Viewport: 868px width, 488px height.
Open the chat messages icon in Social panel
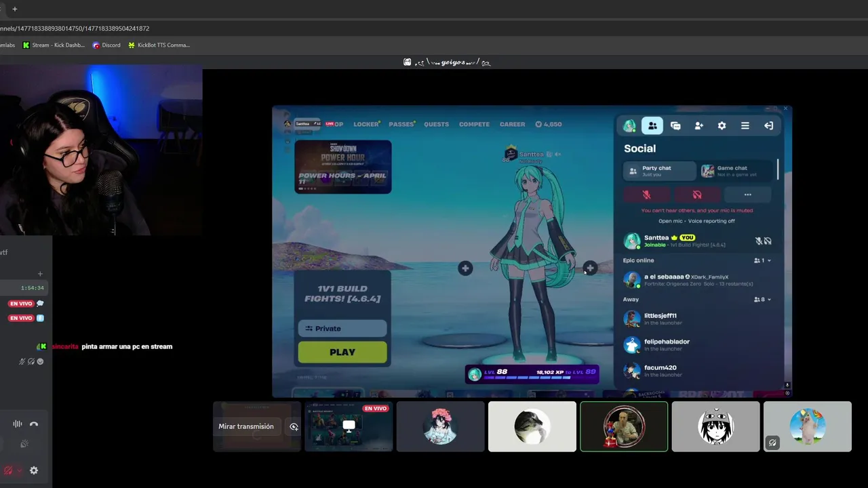point(675,125)
